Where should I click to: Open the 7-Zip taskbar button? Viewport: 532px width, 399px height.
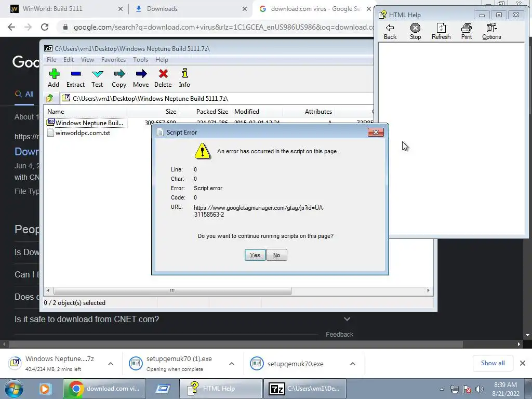pos(304,389)
